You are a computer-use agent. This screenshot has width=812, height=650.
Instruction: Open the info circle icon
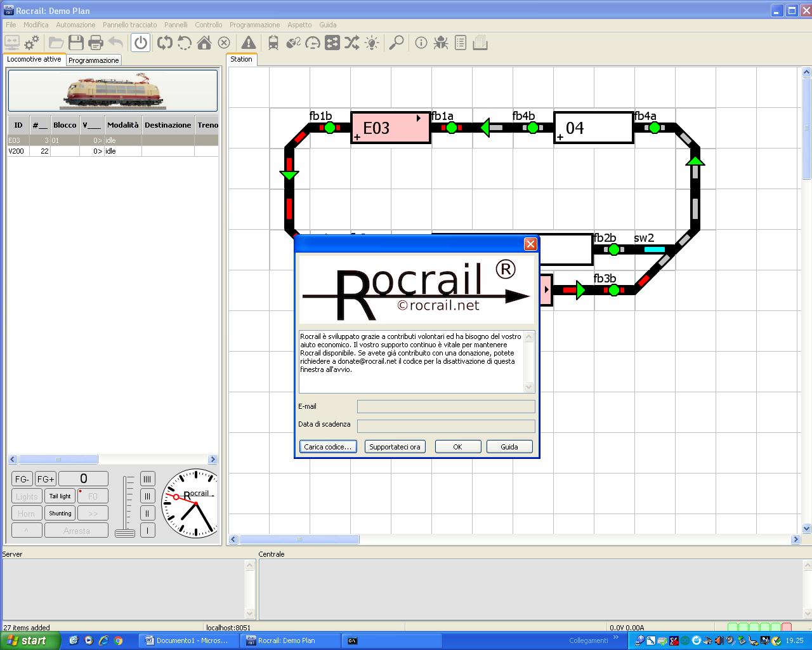[421, 43]
